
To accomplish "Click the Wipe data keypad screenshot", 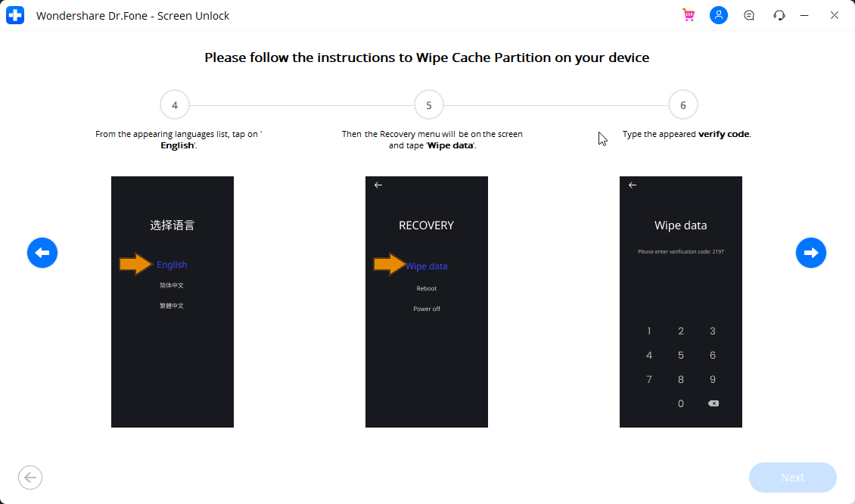I will click(x=680, y=302).
